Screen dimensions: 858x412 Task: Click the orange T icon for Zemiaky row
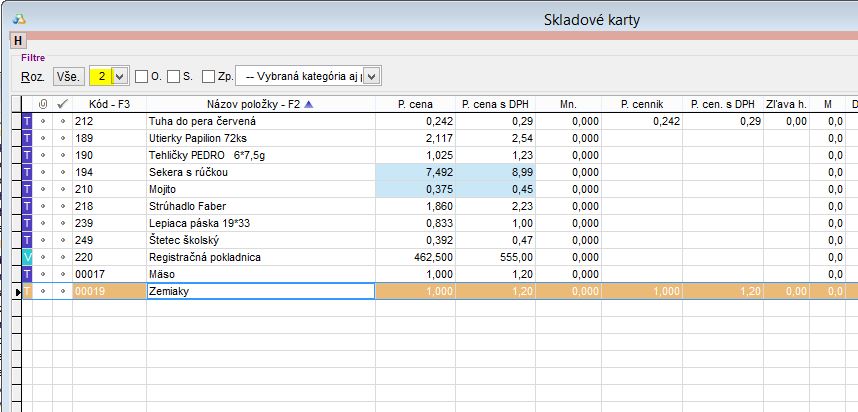[x=28, y=291]
